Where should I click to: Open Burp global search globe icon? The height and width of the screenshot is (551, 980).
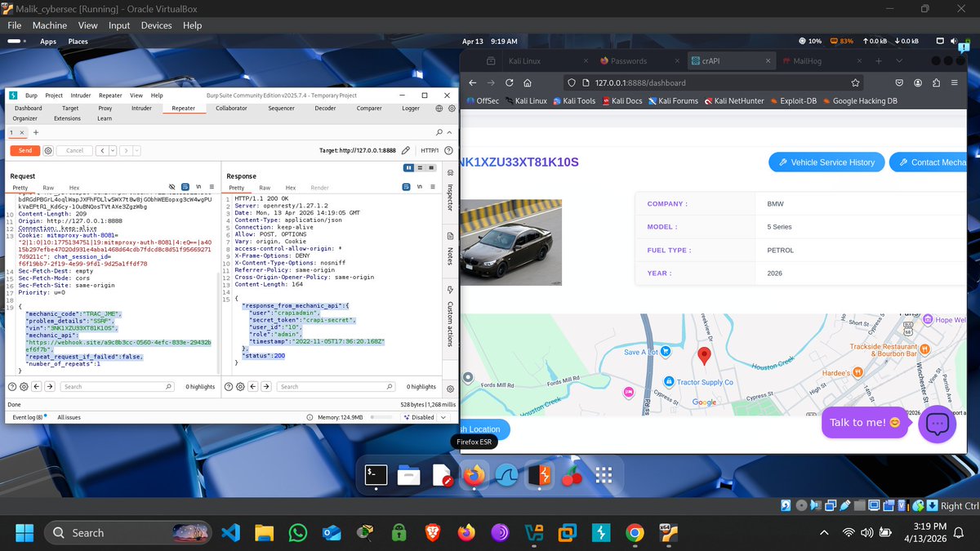pyautogui.click(x=439, y=108)
